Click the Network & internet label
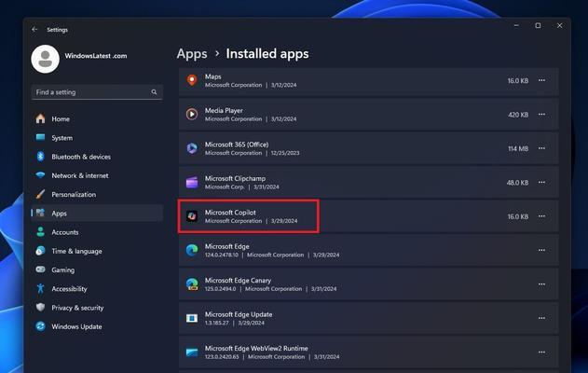 [x=80, y=175]
